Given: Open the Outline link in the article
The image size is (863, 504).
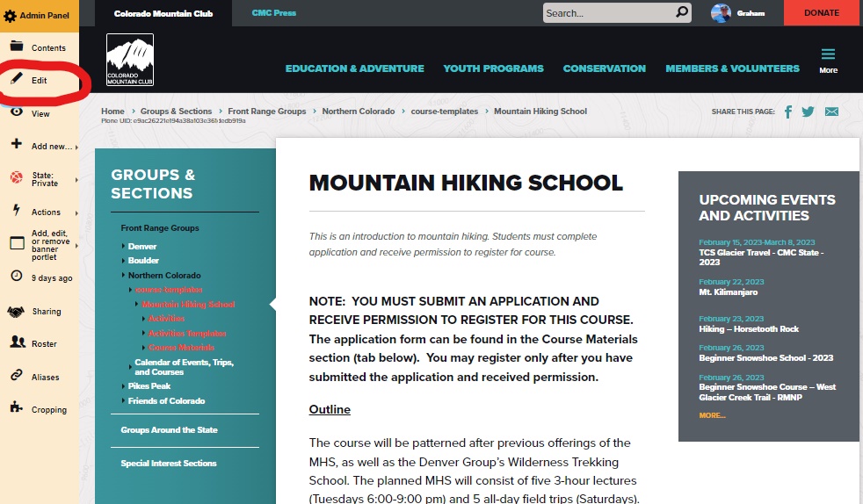Looking at the screenshot, I should pos(330,409).
